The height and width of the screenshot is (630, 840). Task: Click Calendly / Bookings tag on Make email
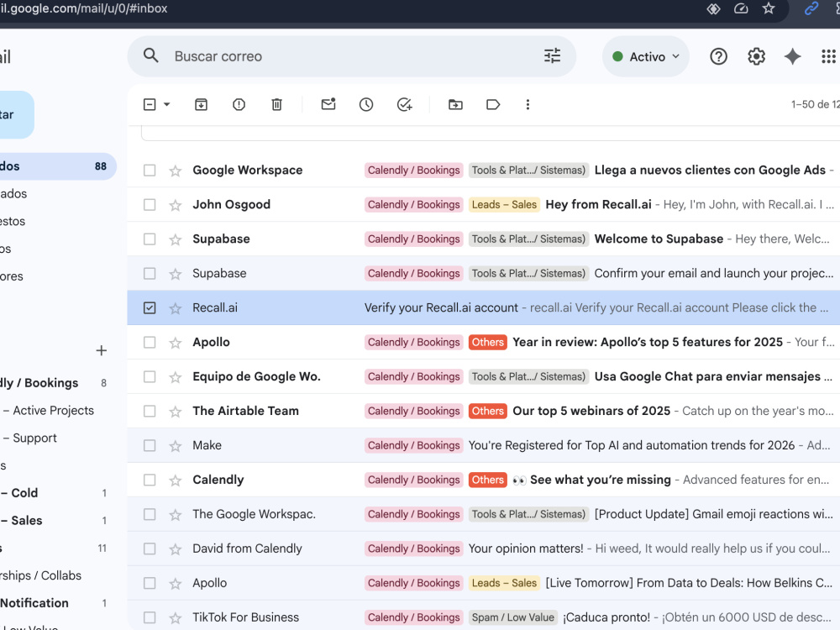click(x=413, y=446)
